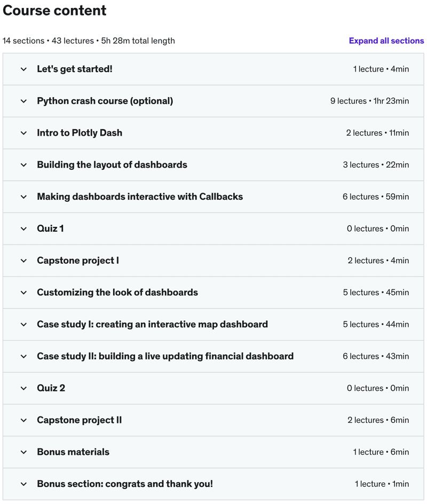Click Customizing the look of dashboards title
Image resolution: width=427 pixels, height=504 pixels.
[117, 293]
